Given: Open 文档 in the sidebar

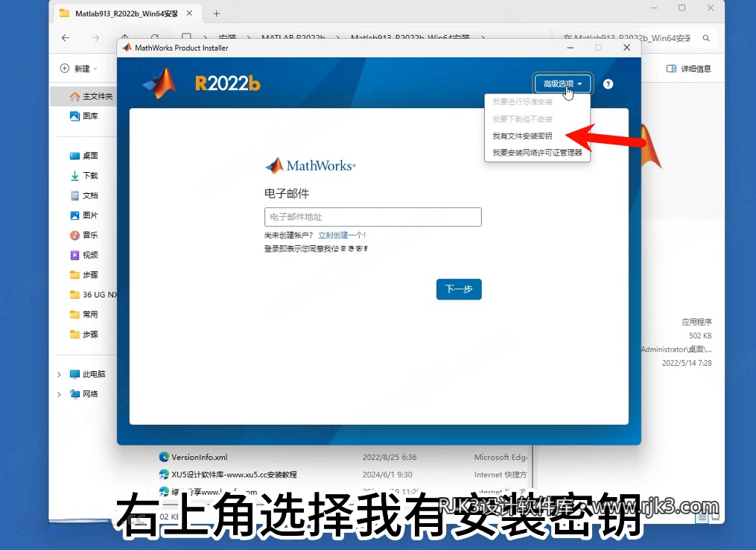Looking at the screenshot, I should pos(84,195).
